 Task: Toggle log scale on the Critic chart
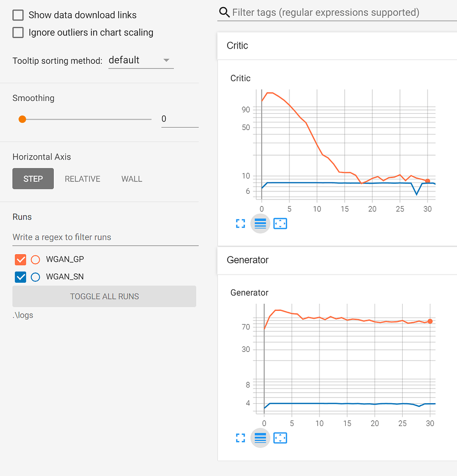point(260,223)
